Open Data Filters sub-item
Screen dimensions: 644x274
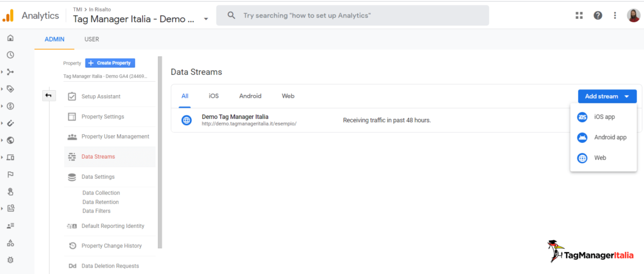point(96,211)
